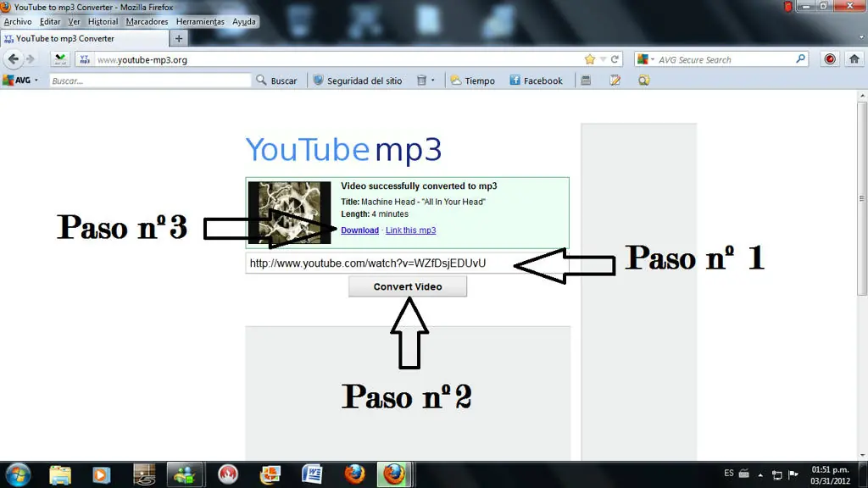Open the Action Center flag icon
This screenshot has height=488, width=868.
[793, 474]
